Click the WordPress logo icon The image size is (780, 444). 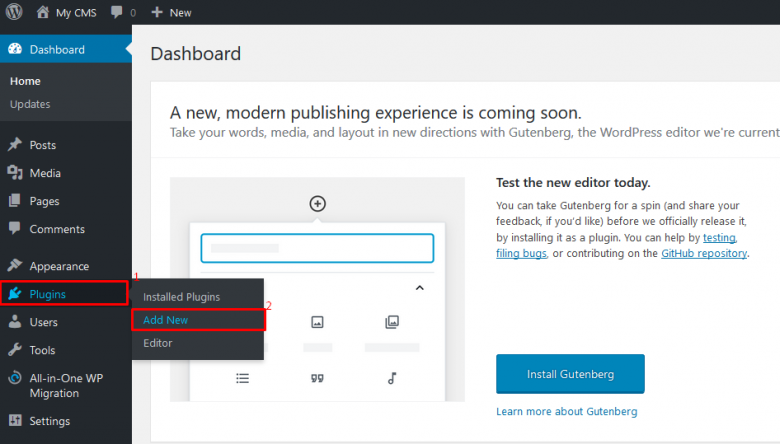click(x=14, y=12)
